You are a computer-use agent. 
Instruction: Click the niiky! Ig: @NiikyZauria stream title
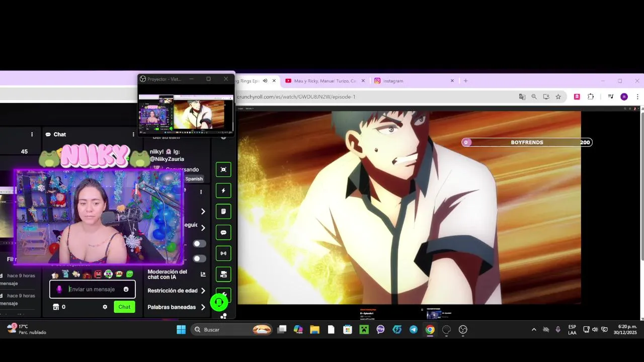tap(167, 155)
